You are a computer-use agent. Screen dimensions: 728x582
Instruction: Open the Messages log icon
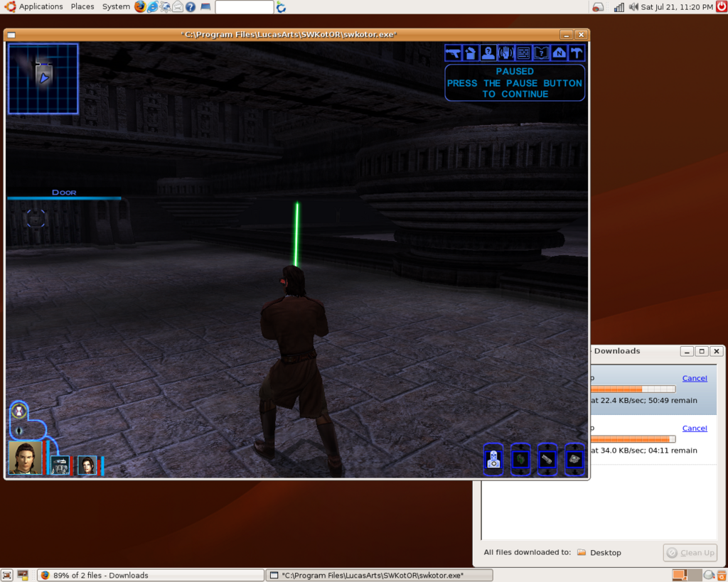tap(524, 53)
